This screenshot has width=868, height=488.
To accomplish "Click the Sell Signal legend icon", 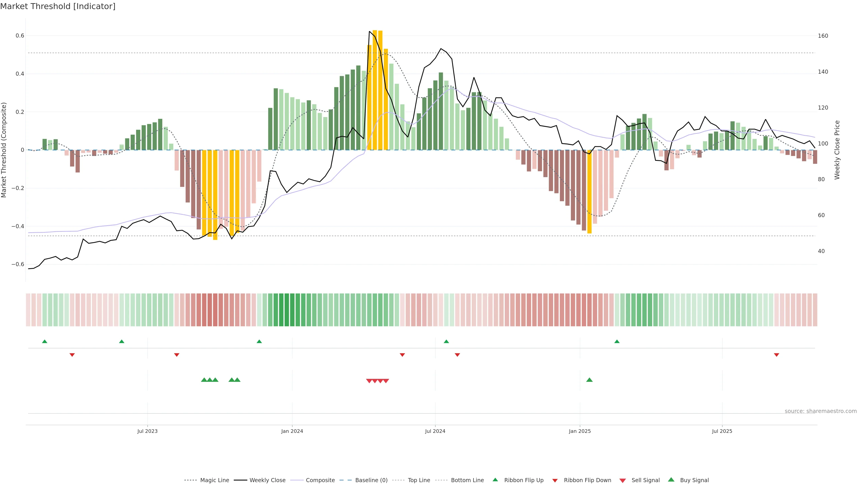I will coord(623,481).
